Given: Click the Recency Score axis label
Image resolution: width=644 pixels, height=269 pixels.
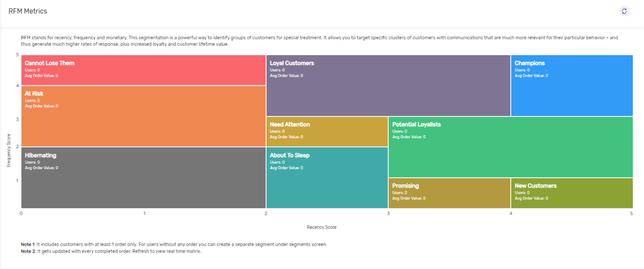Looking at the screenshot, I should (322, 227).
